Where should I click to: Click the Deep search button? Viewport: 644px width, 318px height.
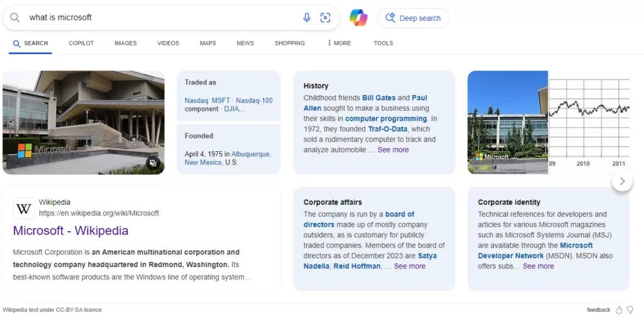point(413,18)
